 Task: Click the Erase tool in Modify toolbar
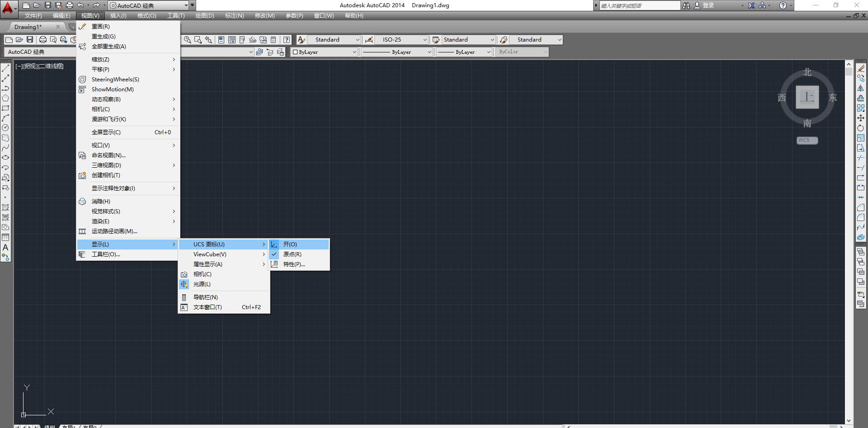pyautogui.click(x=861, y=68)
